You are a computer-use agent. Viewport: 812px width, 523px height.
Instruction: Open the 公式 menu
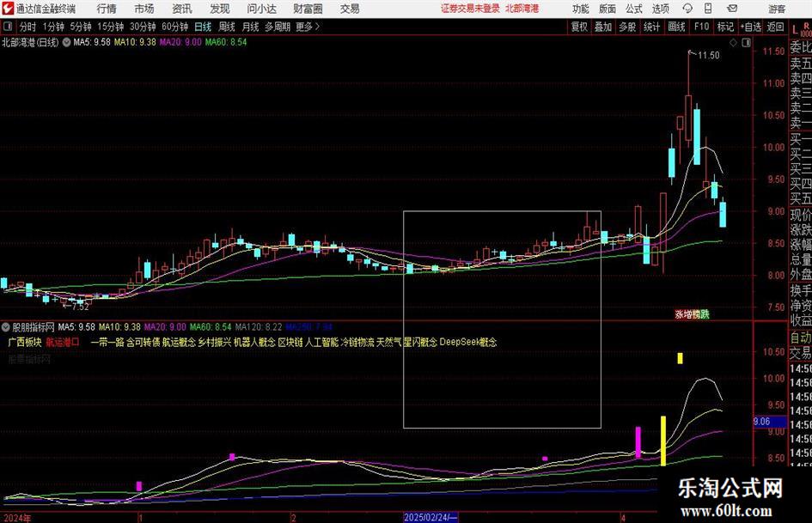tap(634, 9)
